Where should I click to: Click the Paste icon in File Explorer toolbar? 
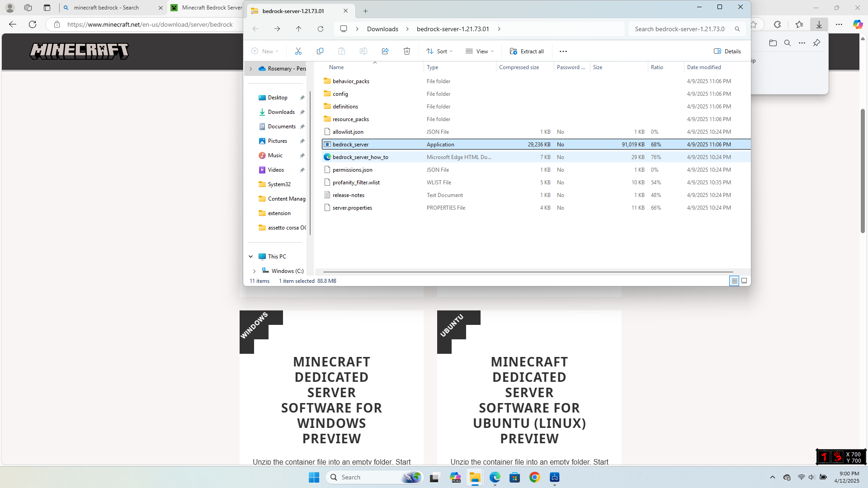point(342,52)
